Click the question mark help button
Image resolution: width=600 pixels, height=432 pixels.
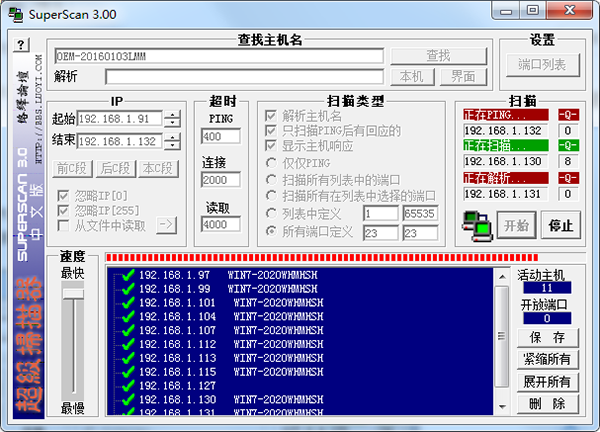[20, 46]
